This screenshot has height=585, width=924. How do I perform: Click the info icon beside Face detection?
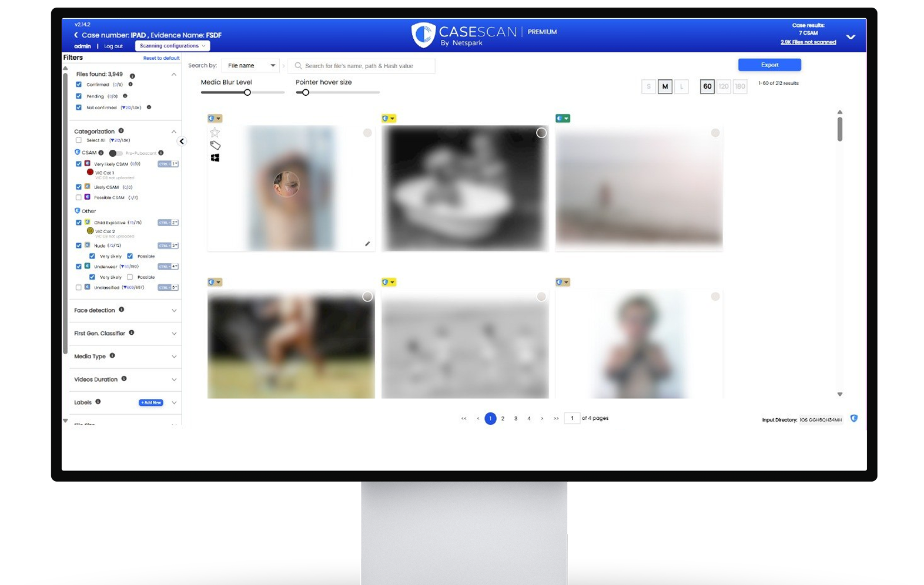(x=122, y=310)
